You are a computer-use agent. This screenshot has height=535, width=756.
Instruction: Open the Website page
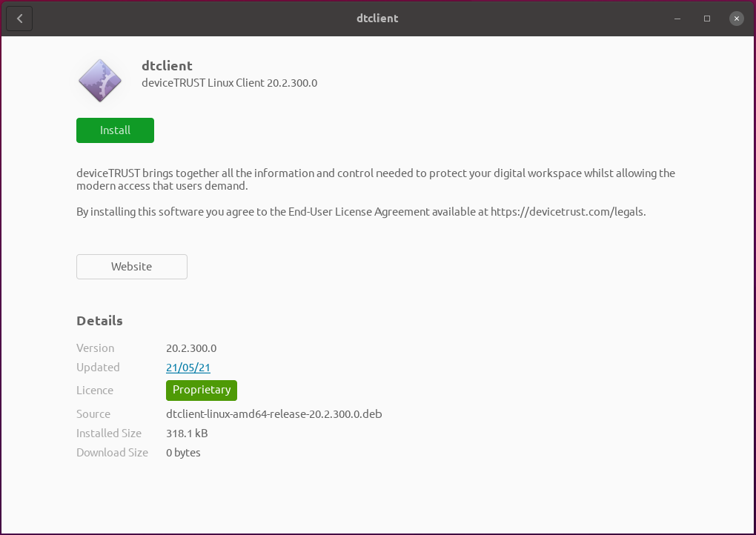coord(131,266)
